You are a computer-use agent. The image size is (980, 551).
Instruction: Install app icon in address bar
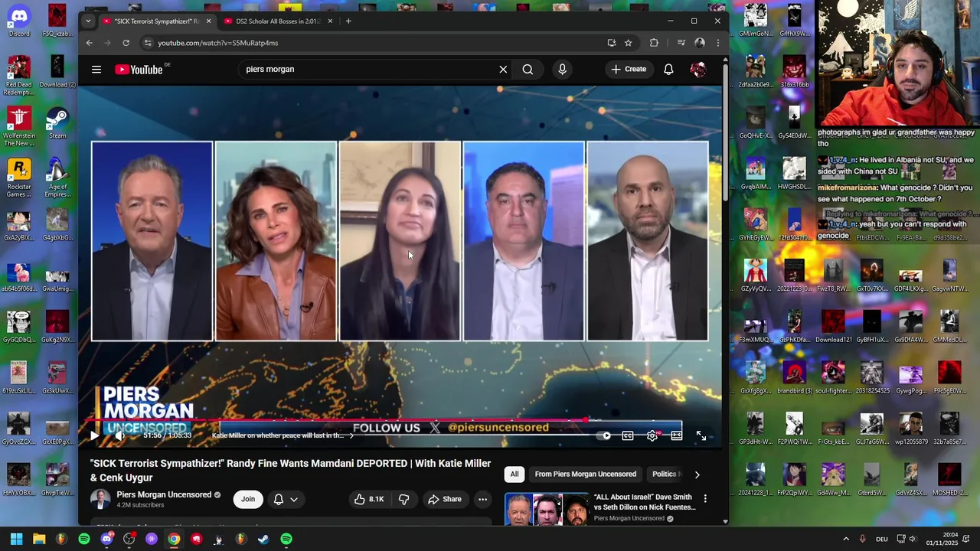coord(611,43)
